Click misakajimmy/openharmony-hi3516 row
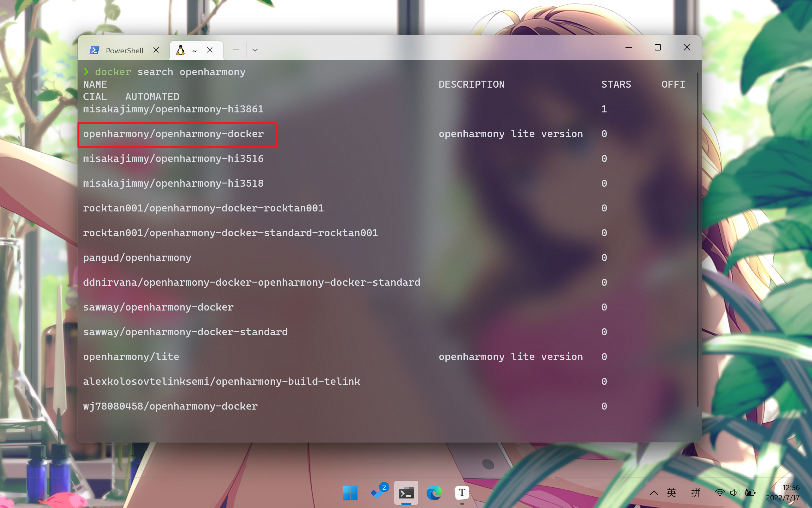 (x=173, y=158)
